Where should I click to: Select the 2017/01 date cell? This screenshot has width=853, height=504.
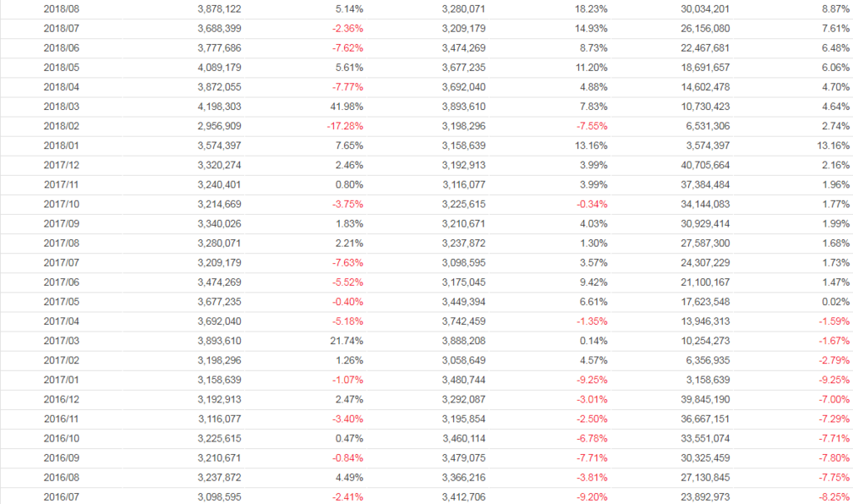[62, 380]
